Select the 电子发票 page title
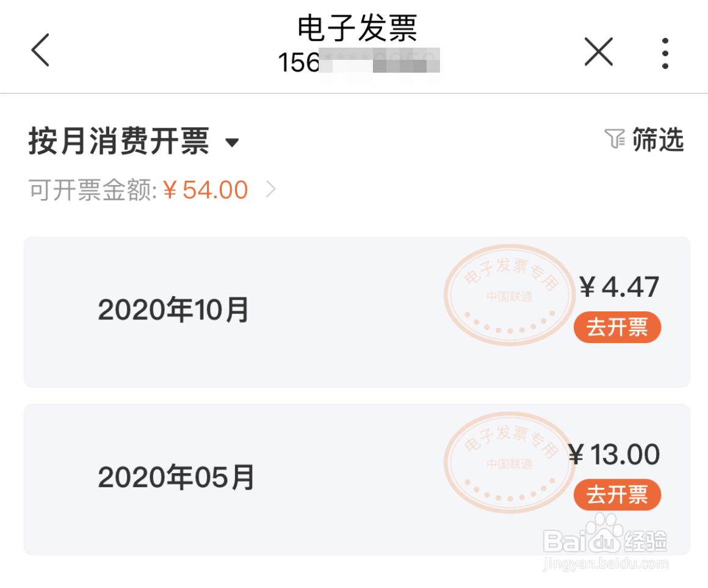Image resolution: width=708 pixels, height=588 pixels. [356, 27]
